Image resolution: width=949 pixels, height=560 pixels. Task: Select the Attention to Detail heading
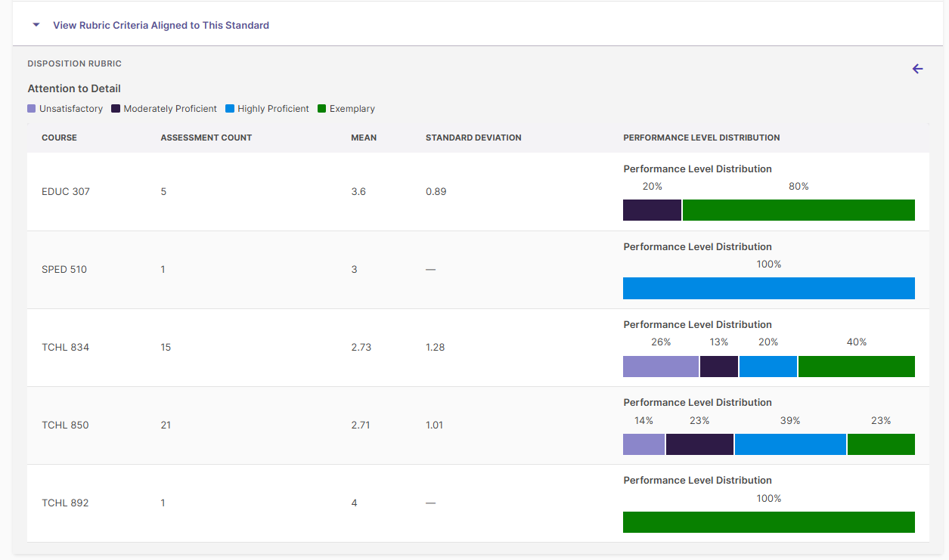pos(74,88)
